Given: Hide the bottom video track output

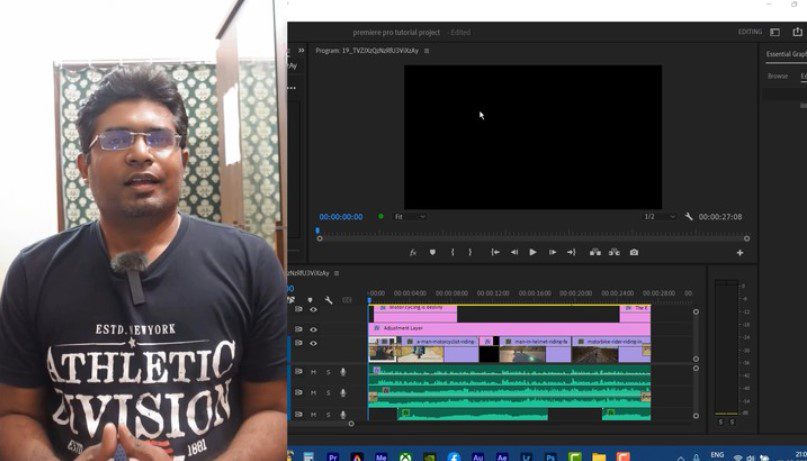Looking at the screenshot, I should point(313,343).
